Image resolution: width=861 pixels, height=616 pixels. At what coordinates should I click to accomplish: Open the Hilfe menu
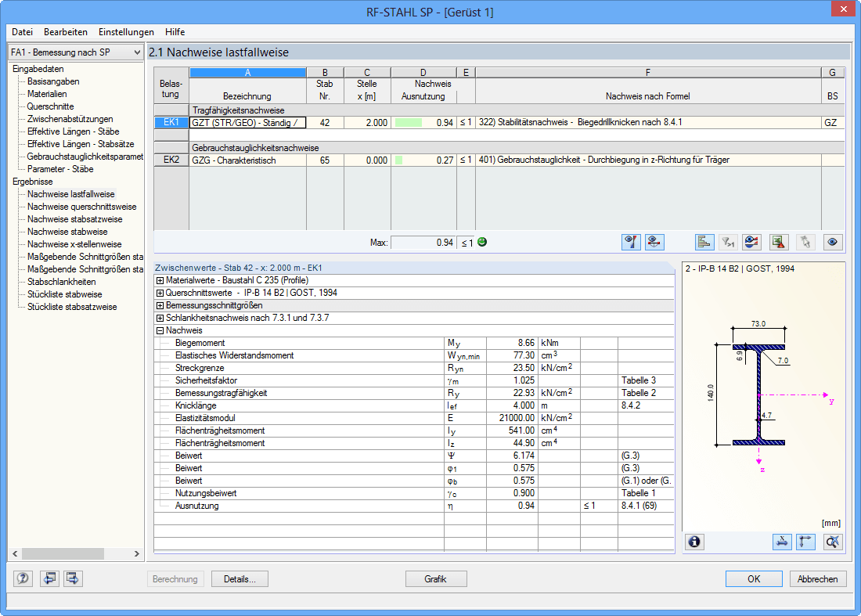click(x=175, y=32)
